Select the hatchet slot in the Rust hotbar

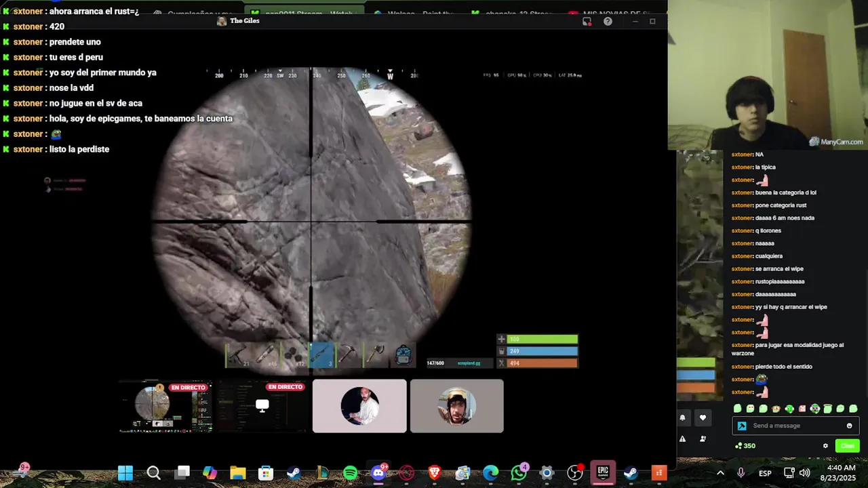tap(376, 355)
